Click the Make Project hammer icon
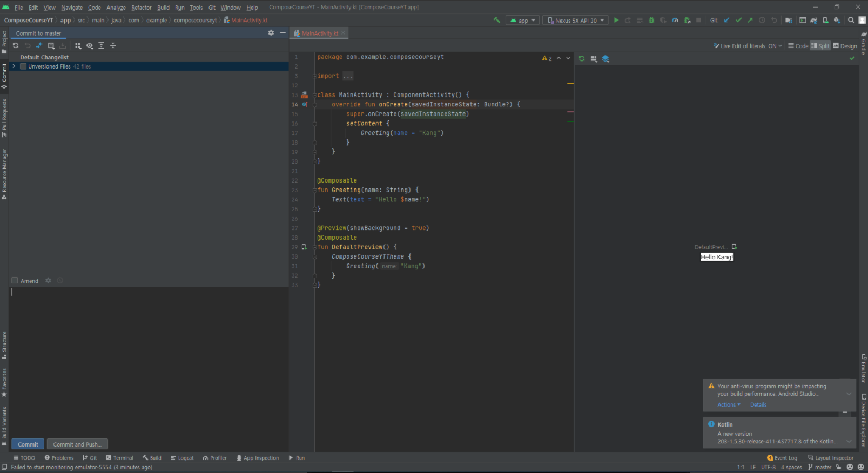Viewport: 868px width, 473px height. (496, 20)
